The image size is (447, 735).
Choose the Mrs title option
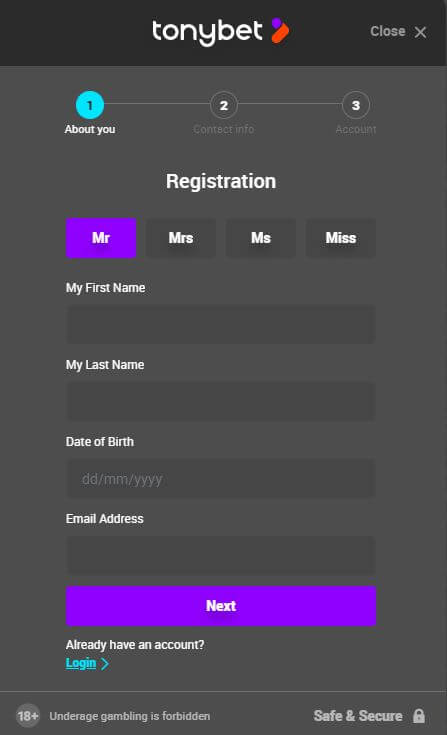(x=181, y=238)
